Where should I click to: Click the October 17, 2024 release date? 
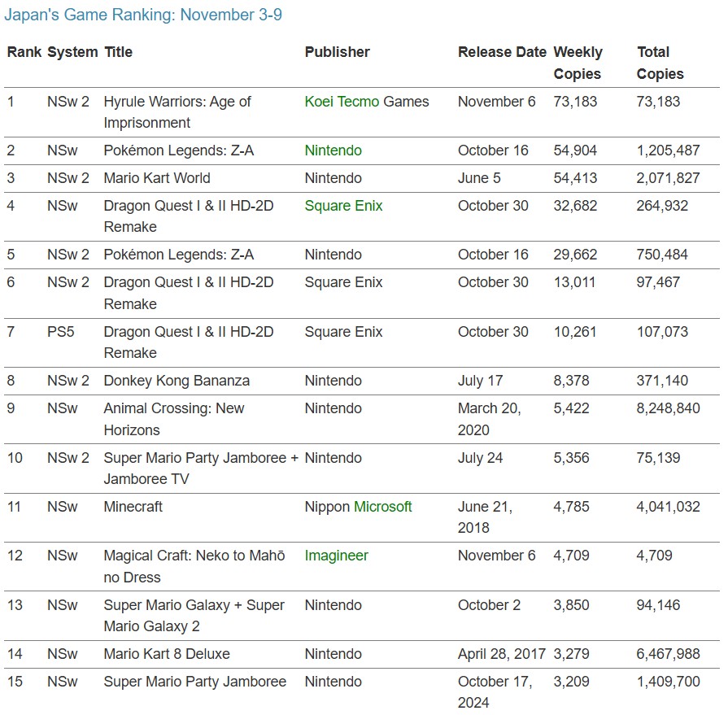tap(495, 692)
